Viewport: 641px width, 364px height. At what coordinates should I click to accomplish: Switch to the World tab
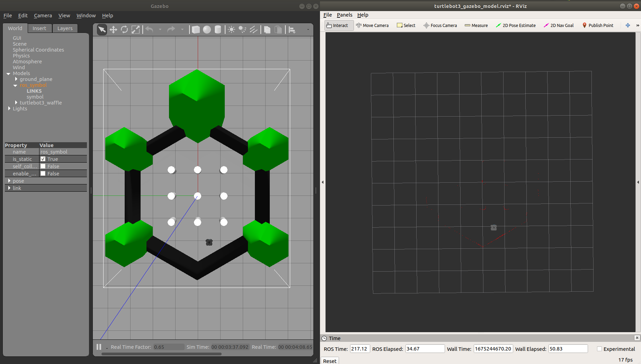[x=15, y=28]
